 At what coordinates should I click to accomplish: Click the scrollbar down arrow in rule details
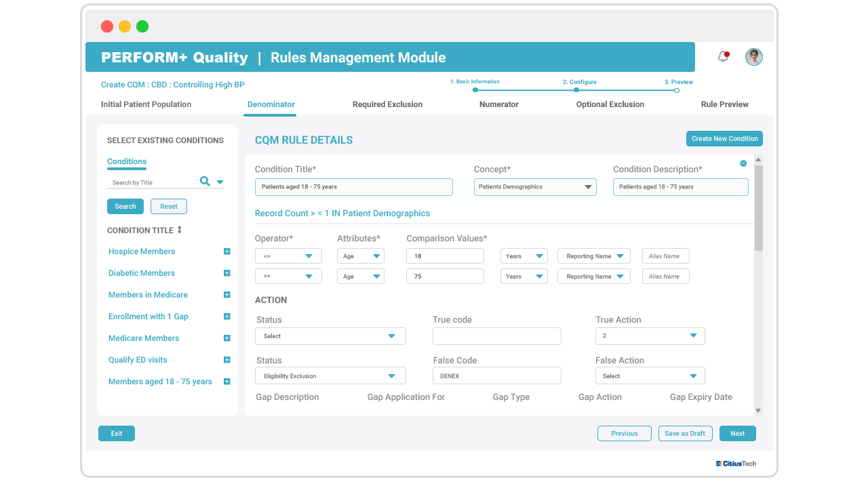(x=758, y=411)
